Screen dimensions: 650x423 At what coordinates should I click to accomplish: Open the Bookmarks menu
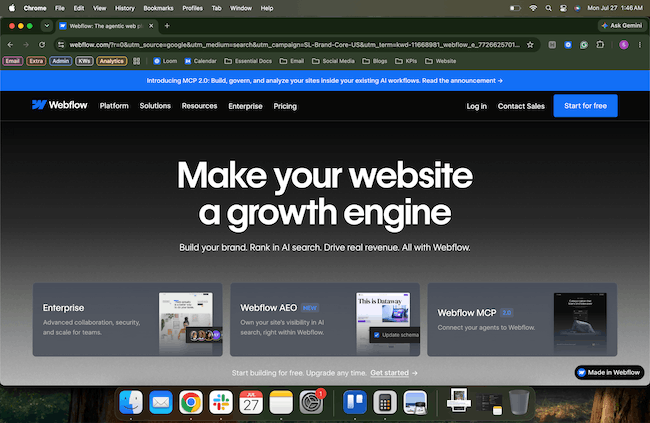(158, 8)
